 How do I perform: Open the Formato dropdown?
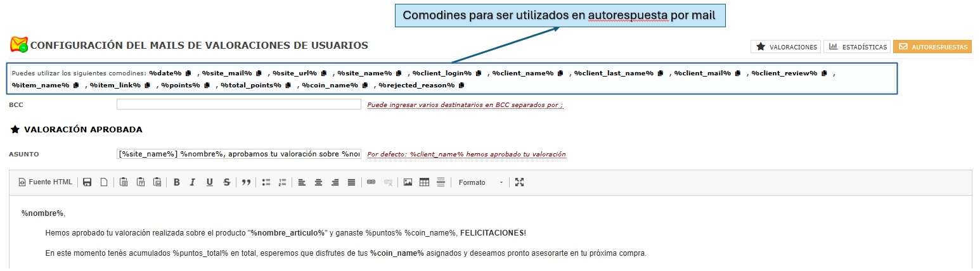coord(480,182)
